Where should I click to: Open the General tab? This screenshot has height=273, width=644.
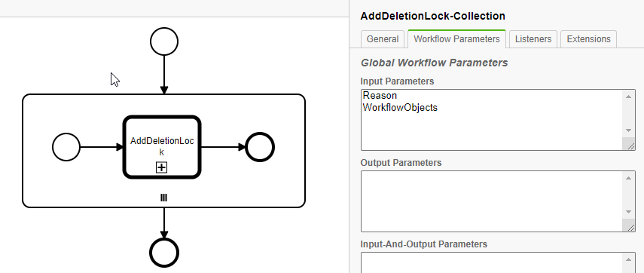coord(383,39)
